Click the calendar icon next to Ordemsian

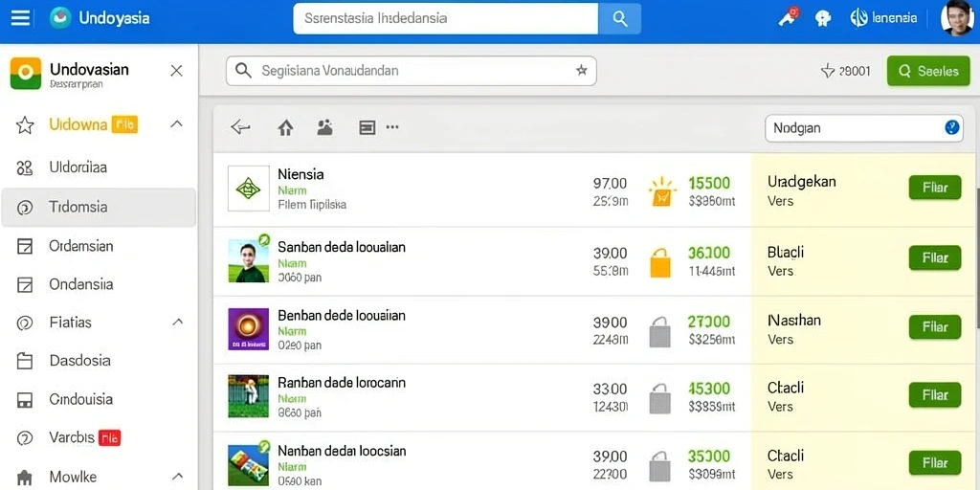click(x=24, y=246)
